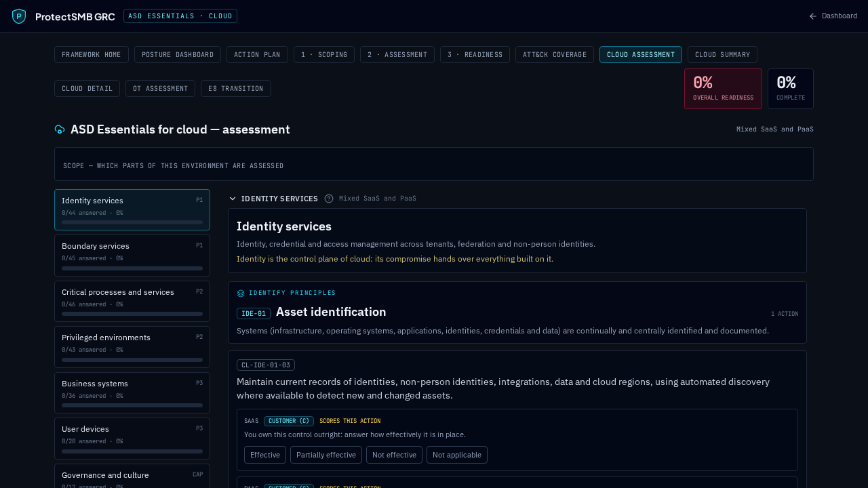
Task: Open the Action Plan tab
Action: click(x=257, y=55)
